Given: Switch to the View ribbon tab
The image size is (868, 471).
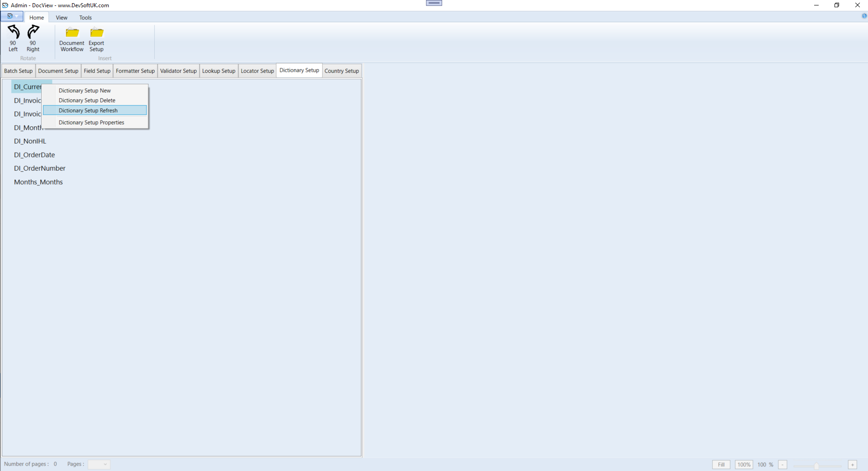Looking at the screenshot, I should click(x=61, y=17).
